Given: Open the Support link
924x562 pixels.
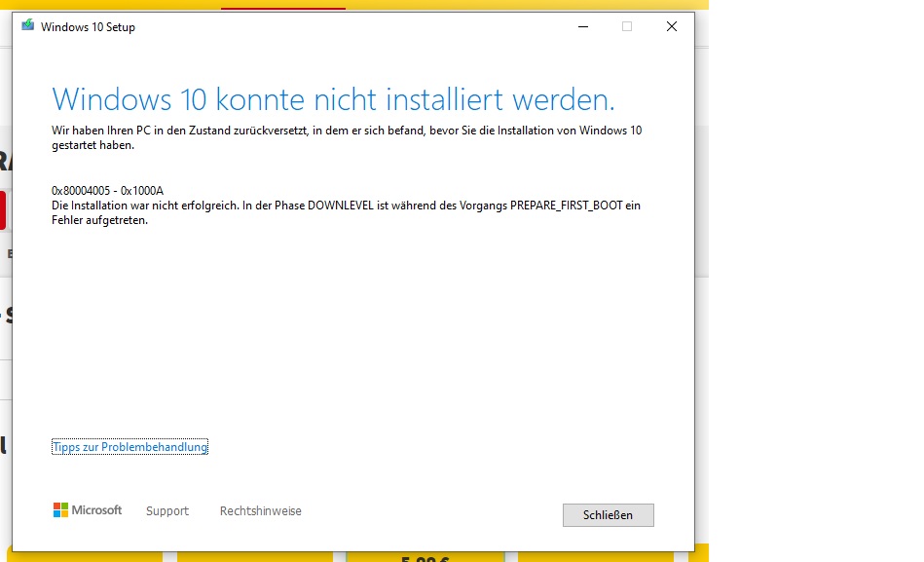Looking at the screenshot, I should coord(167,510).
